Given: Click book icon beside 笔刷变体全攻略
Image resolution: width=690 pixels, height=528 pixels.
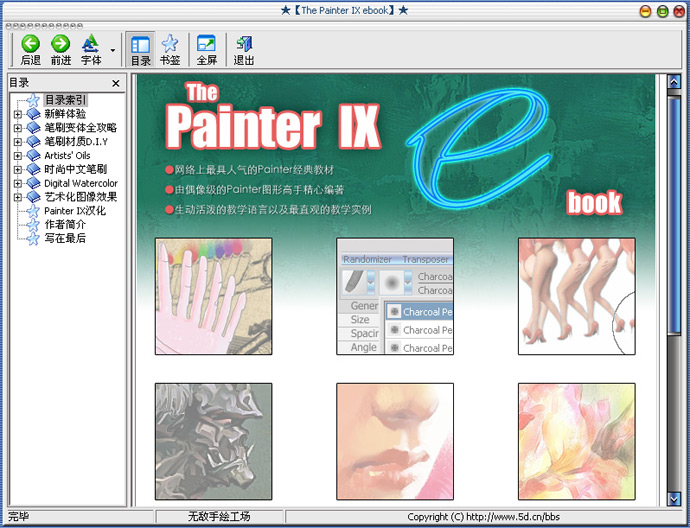Looking at the screenshot, I should coord(33,128).
